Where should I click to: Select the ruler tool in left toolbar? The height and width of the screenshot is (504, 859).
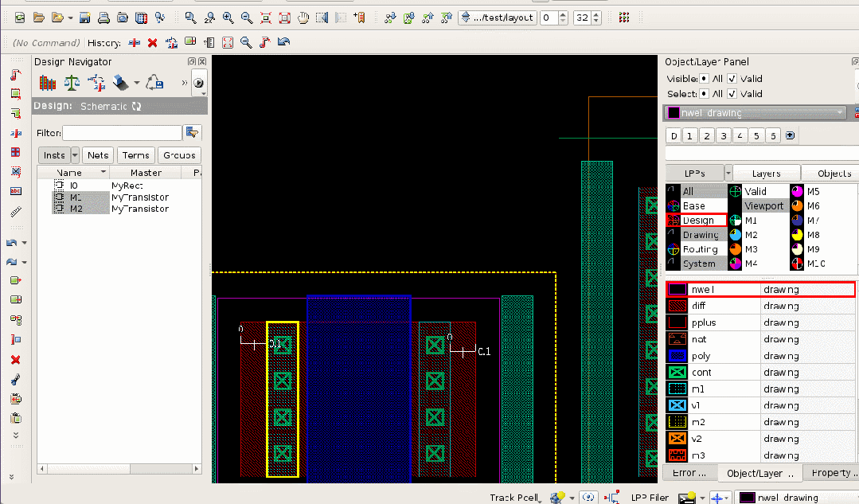(16, 212)
